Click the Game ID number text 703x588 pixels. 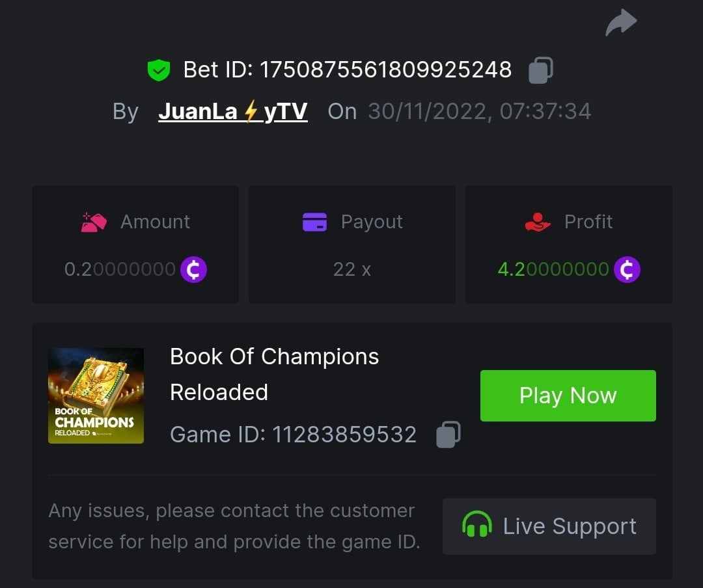(344, 434)
